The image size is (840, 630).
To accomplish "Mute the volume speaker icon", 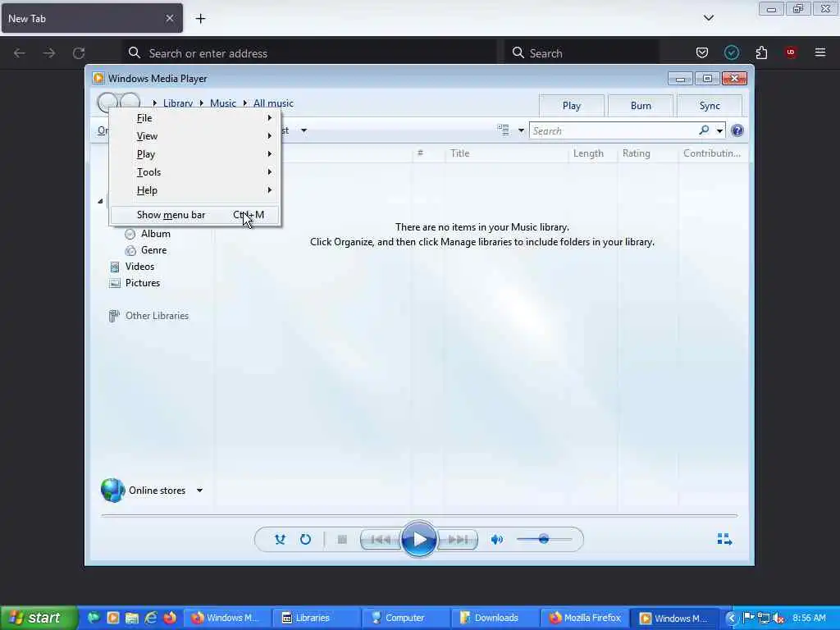I will tap(496, 540).
